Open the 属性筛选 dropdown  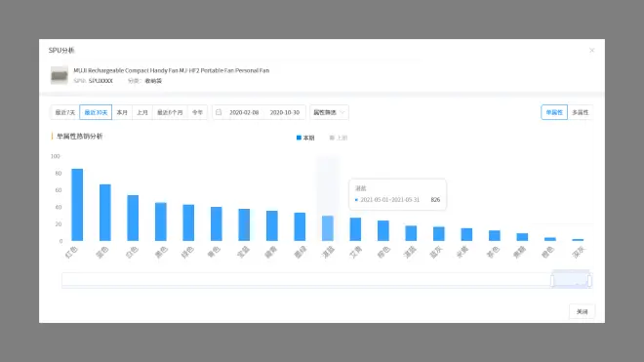(329, 112)
